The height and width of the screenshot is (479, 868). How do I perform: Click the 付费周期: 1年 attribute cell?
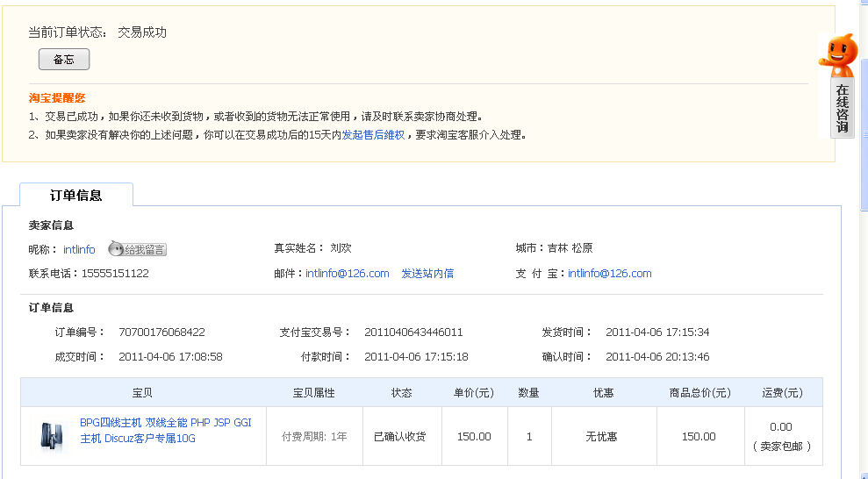314,436
